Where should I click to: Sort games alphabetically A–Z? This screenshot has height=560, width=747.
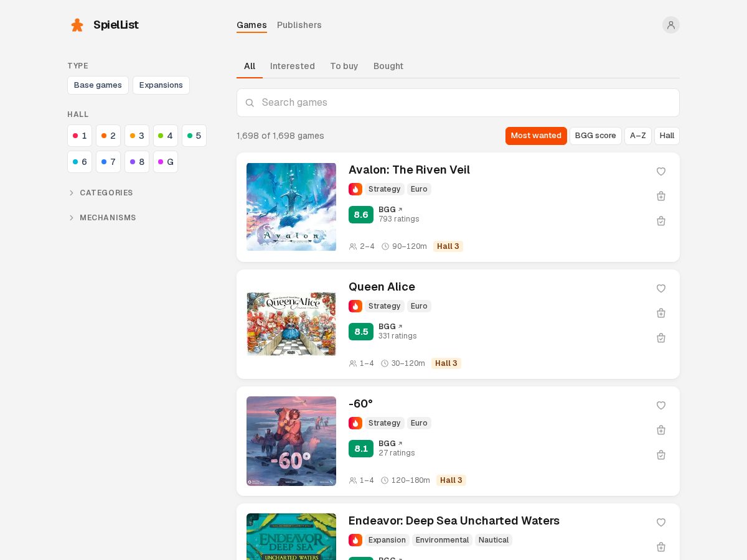638,136
